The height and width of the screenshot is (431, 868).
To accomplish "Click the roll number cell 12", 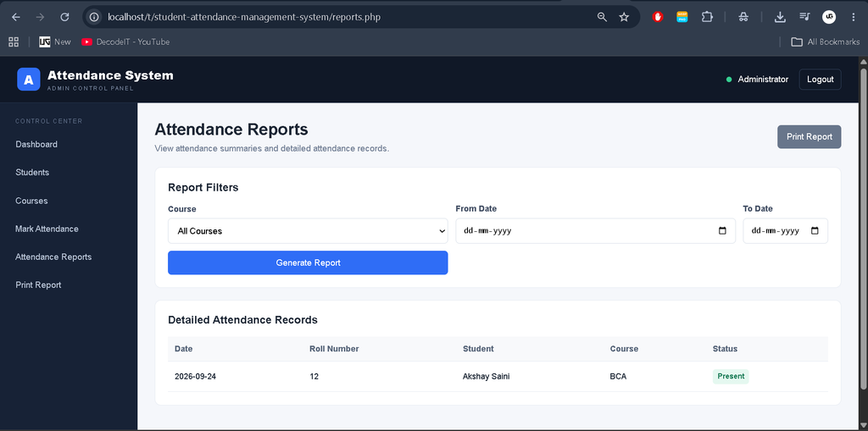I will pyautogui.click(x=314, y=377).
